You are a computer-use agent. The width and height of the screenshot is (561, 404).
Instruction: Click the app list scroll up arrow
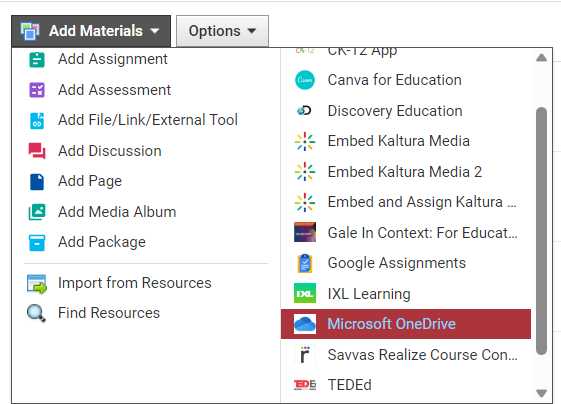tap(541, 58)
